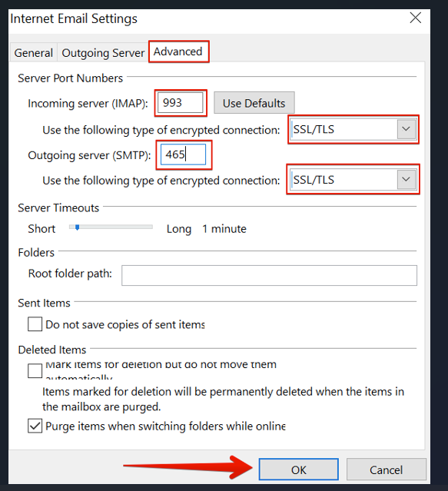Enable Mark items for deletion checkbox

(35, 371)
